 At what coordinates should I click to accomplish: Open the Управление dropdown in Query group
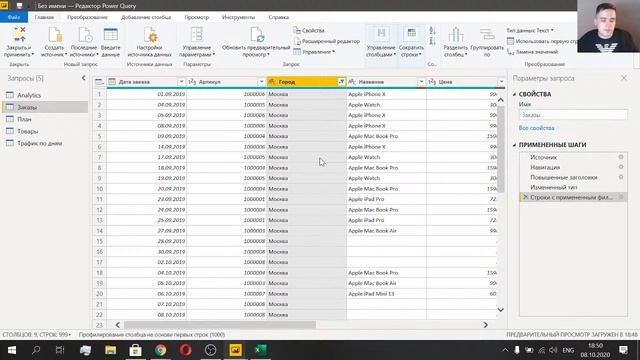point(314,52)
